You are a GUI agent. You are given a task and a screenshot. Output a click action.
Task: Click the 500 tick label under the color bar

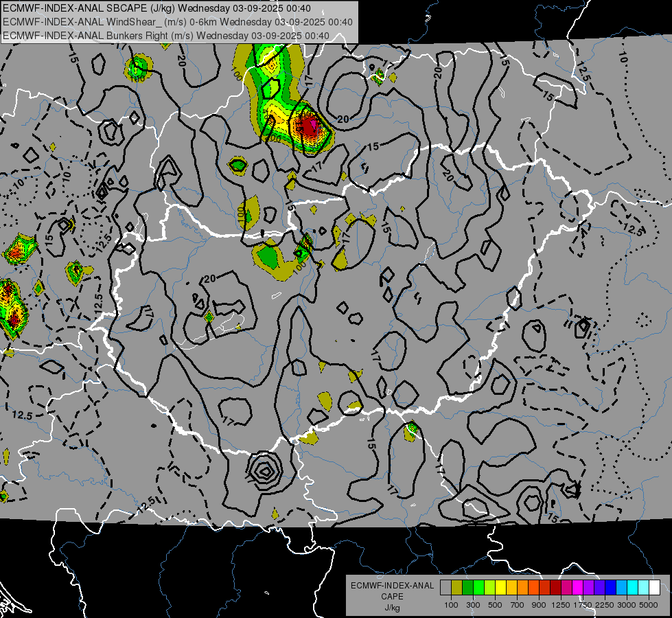[x=495, y=605]
